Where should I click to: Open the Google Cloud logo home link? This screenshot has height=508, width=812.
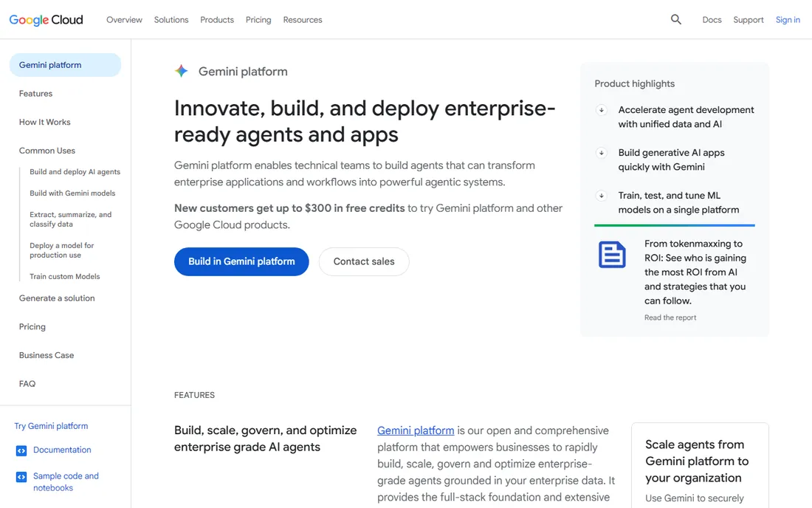point(46,20)
